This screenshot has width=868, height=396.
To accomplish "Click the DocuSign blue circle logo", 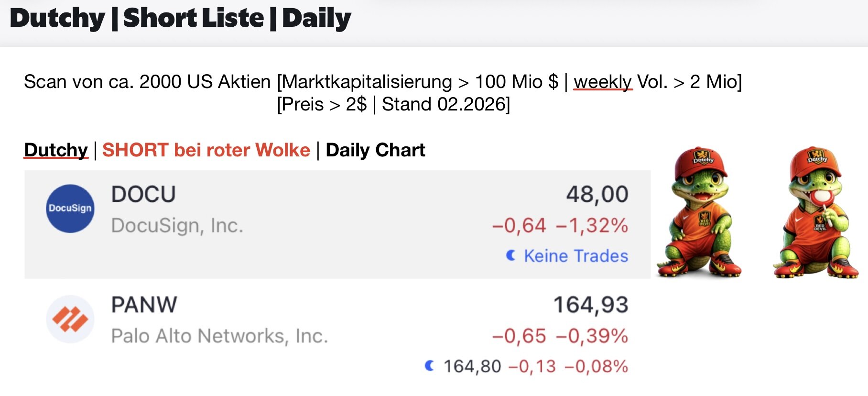I will (70, 209).
